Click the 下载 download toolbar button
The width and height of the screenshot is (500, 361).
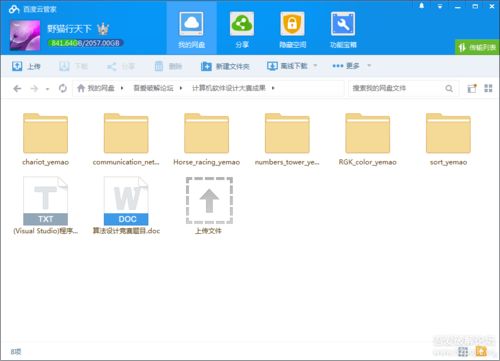73,66
